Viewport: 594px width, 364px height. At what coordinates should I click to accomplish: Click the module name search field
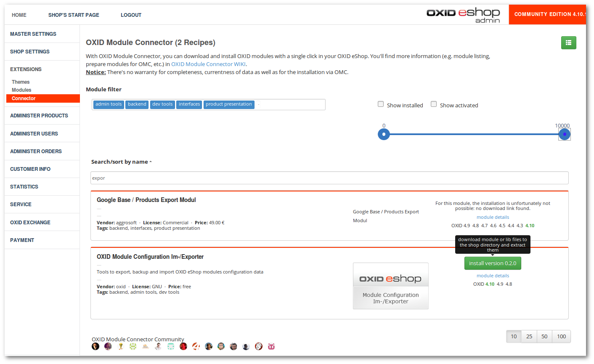(x=329, y=178)
